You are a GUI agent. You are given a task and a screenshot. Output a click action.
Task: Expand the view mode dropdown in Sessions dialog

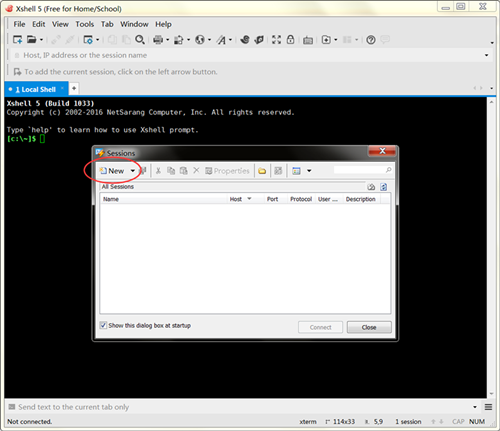[309, 171]
